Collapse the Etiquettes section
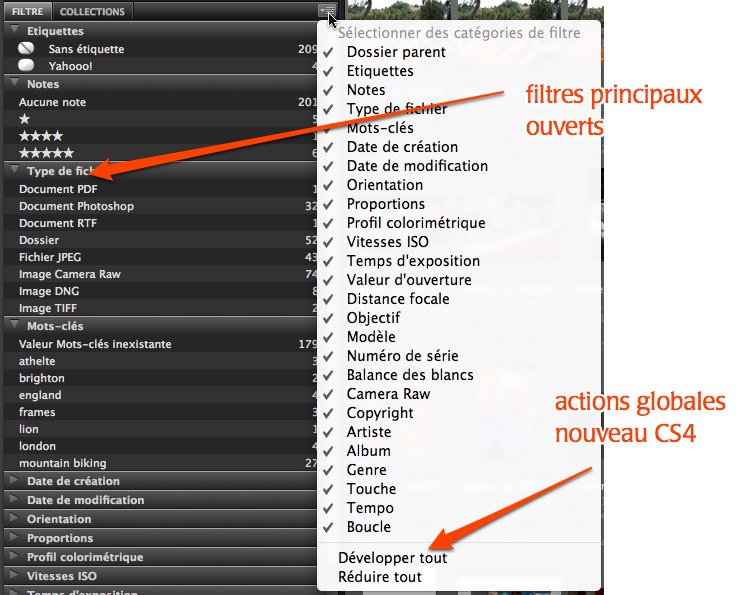 pyautogui.click(x=14, y=31)
